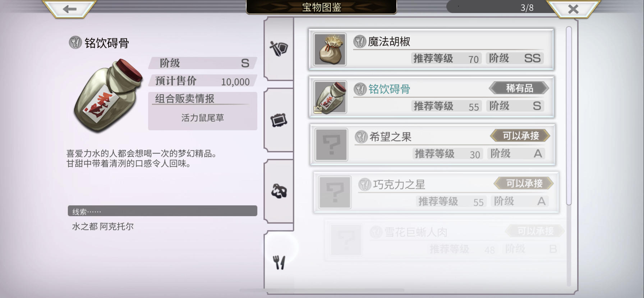Screen dimensions: 644x298
Task: Click the 水之都 阿克托尔 clue text
Action: (x=103, y=226)
